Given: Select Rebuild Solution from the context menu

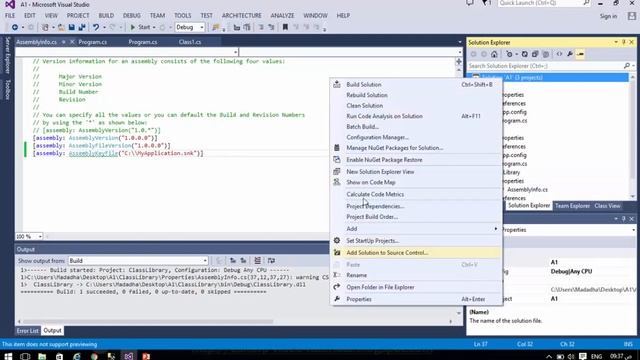Looking at the screenshot, I should click(x=416, y=95).
